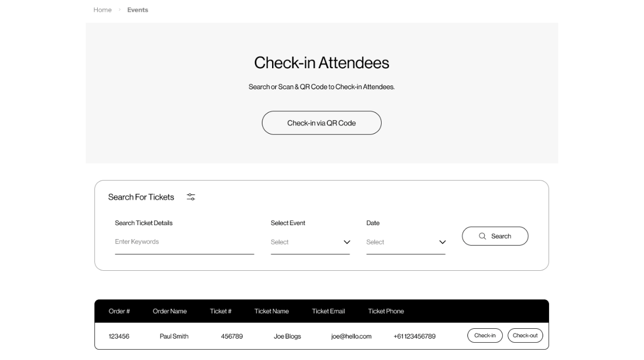Screen dimensions: 644x360
Task: Click the joe@hello.com email cell
Action: click(351, 336)
